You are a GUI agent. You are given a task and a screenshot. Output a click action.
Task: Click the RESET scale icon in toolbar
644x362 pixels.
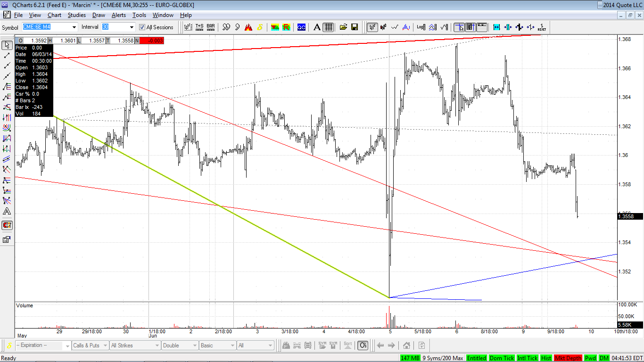[542, 27]
